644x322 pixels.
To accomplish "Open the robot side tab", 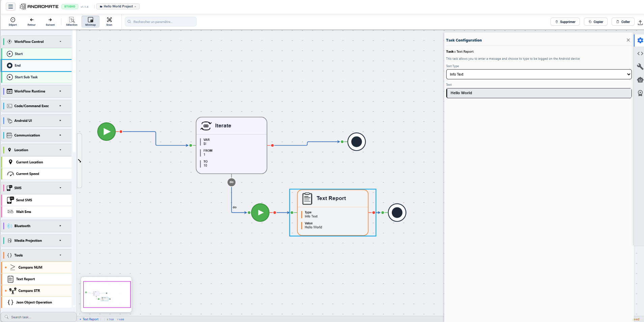I will coord(640,80).
